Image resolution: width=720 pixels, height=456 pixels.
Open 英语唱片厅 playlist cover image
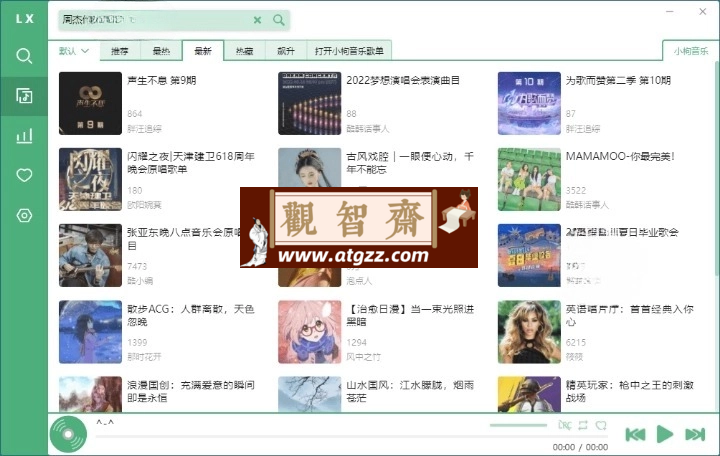[x=529, y=332]
